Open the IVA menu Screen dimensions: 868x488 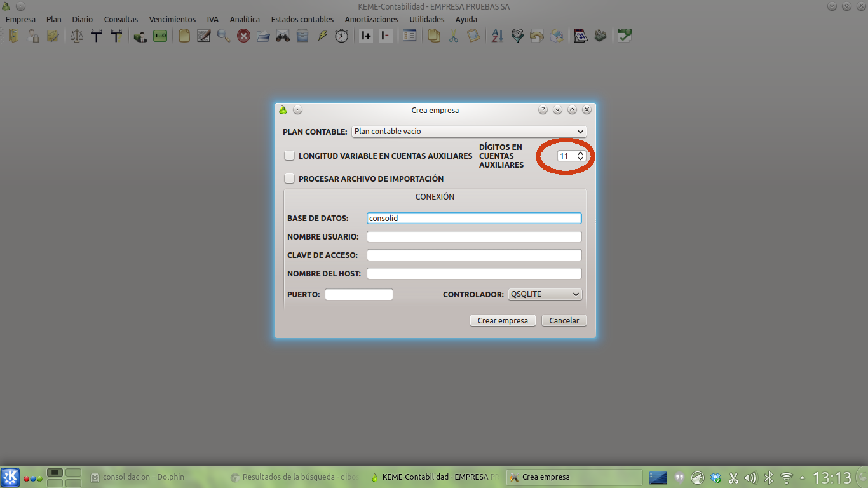pos(213,20)
